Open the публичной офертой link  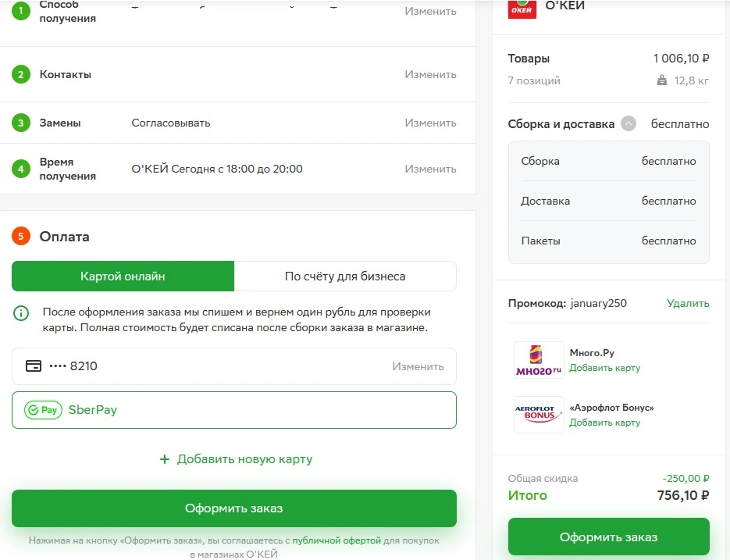(337, 540)
